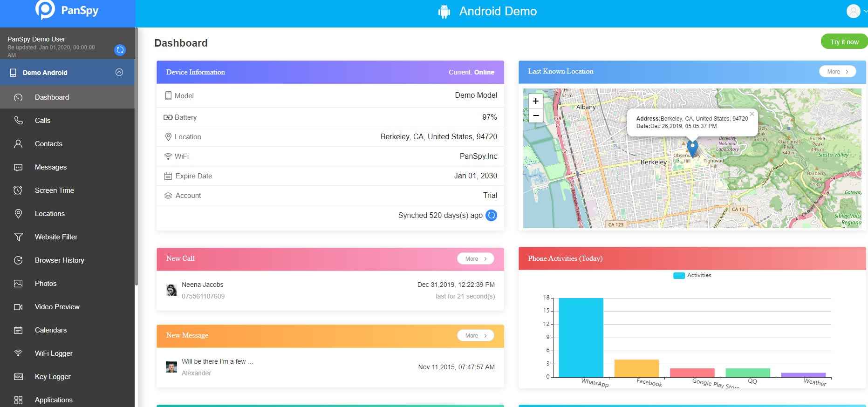Click the Android Demo header title
The image size is (868, 407).
click(x=498, y=11)
